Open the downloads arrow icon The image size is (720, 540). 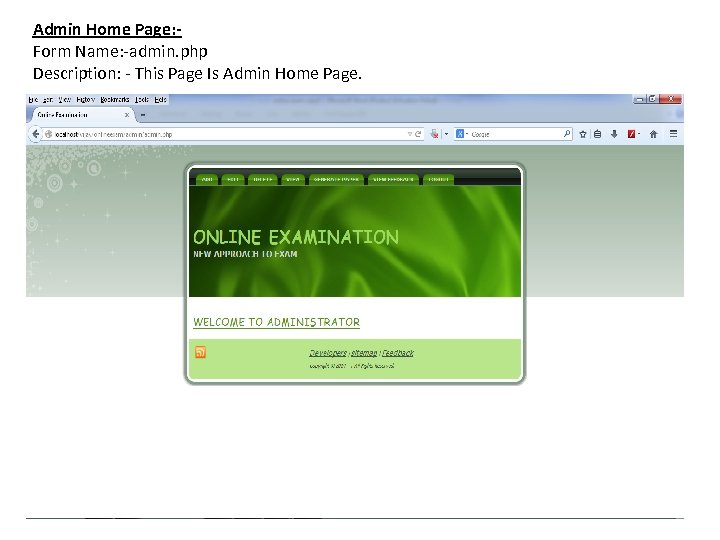click(x=614, y=134)
